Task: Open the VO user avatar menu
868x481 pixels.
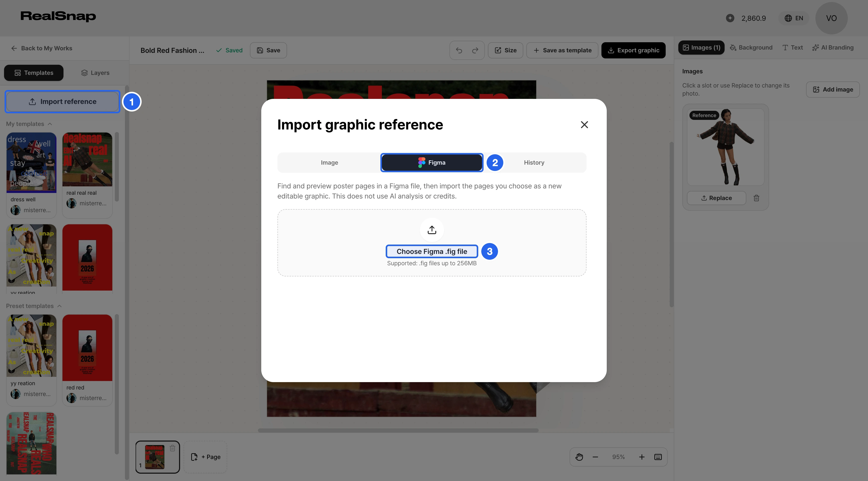Action: [x=831, y=18]
